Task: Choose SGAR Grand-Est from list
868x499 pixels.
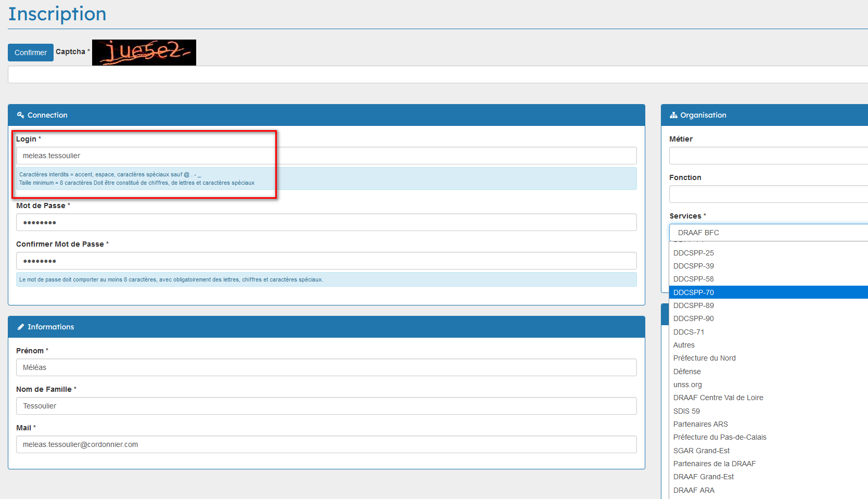Action: click(x=701, y=451)
